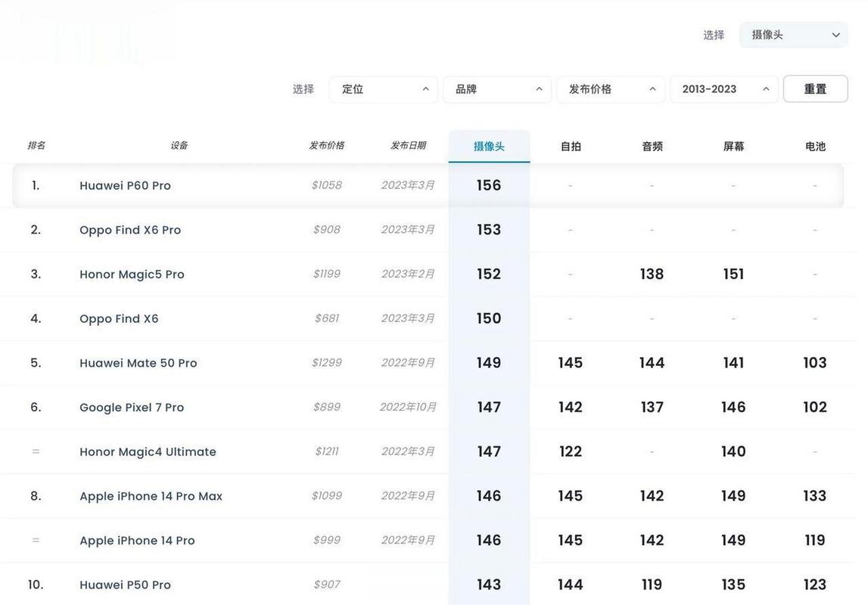The image size is (868, 605).
Task: Open the Oppo Find X6 Pro entry
Action: (130, 230)
